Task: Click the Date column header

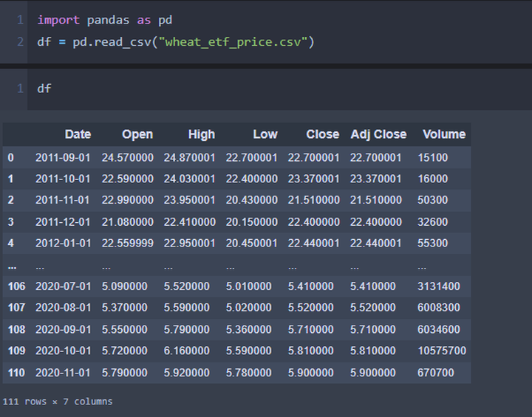Action: tap(78, 134)
